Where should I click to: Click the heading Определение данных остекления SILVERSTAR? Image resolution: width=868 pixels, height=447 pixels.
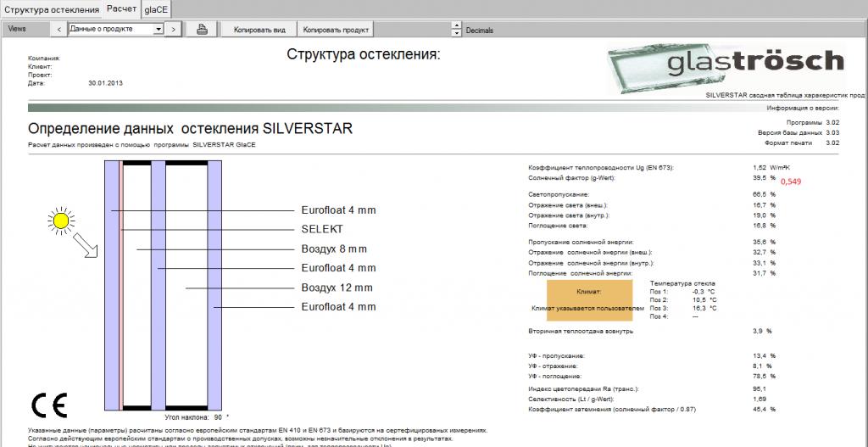point(190,129)
